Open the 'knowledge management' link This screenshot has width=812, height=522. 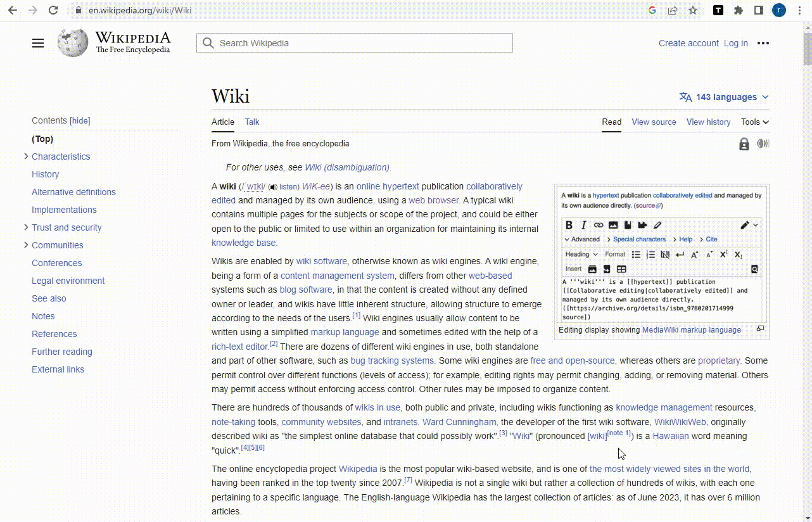[664, 407]
